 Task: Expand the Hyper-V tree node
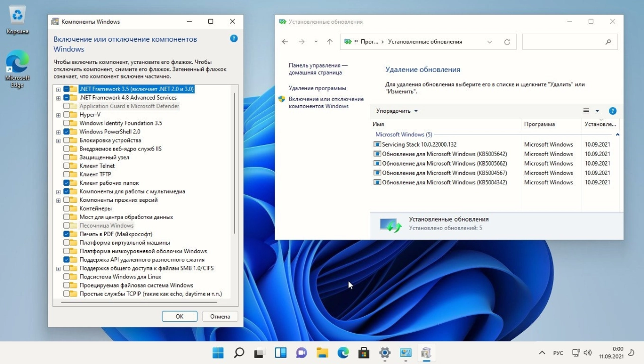pyautogui.click(x=58, y=115)
